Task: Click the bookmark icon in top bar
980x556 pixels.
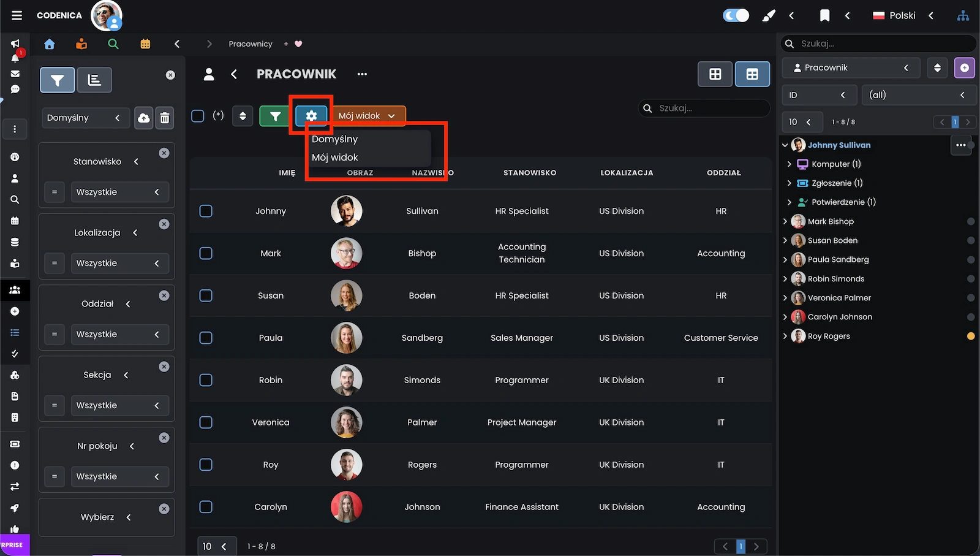Action: [825, 16]
